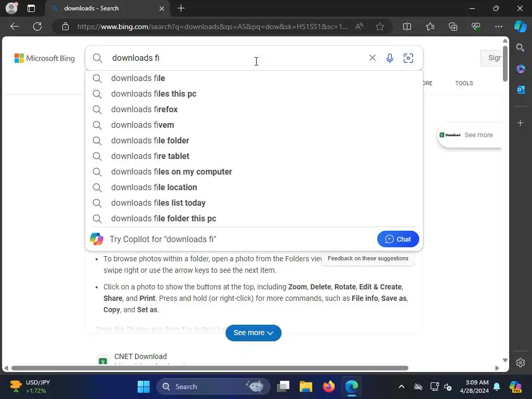The width and height of the screenshot is (532, 399).
Task: Open the Windows Start menu
Action: point(143,387)
